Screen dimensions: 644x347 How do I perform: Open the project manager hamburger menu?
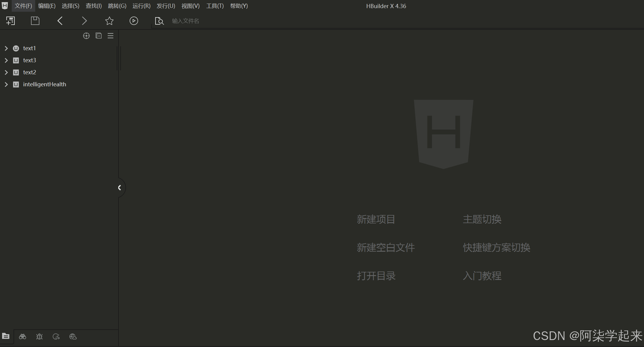[111, 36]
